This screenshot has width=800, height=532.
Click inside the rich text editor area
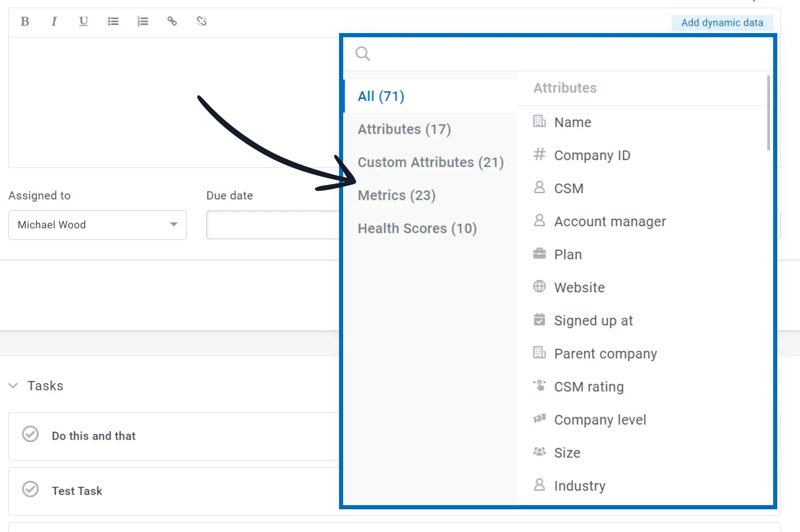[174, 102]
